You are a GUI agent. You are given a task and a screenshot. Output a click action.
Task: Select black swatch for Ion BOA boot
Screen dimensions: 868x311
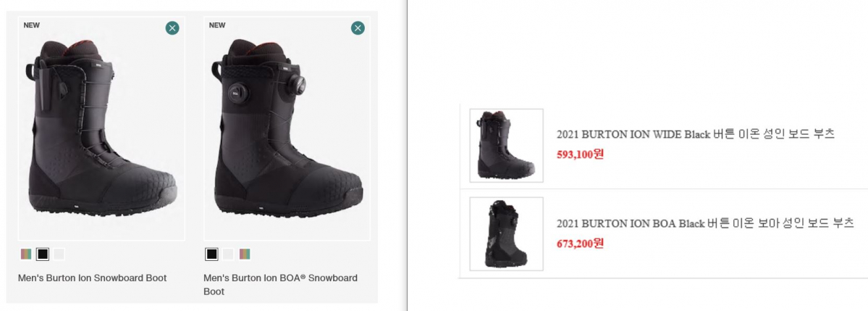(x=211, y=254)
